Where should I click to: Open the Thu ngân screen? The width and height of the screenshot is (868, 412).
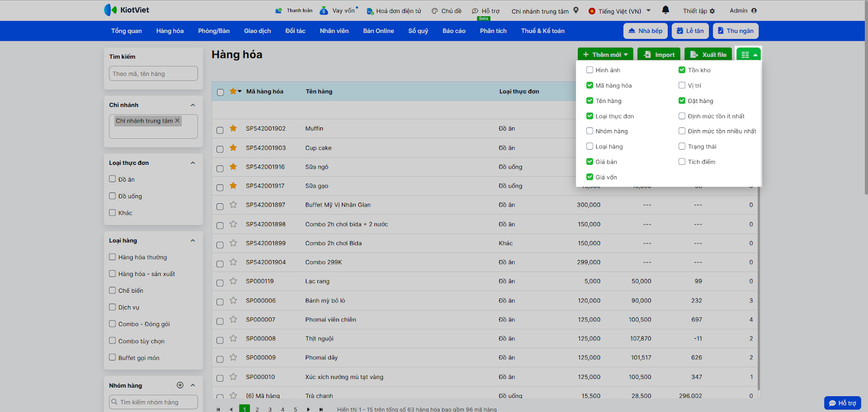pyautogui.click(x=735, y=31)
